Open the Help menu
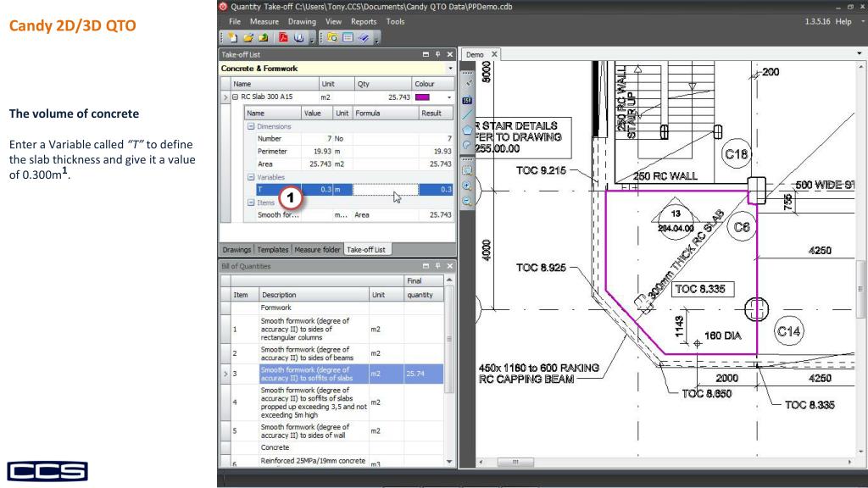The height and width of the screenshot is (488, 868). (843, 21)
